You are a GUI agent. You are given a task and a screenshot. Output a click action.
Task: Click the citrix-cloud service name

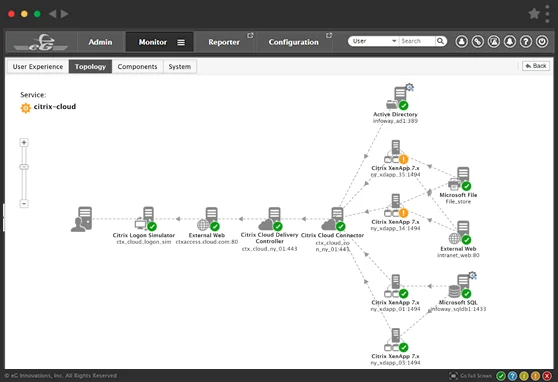click(55, 106)
